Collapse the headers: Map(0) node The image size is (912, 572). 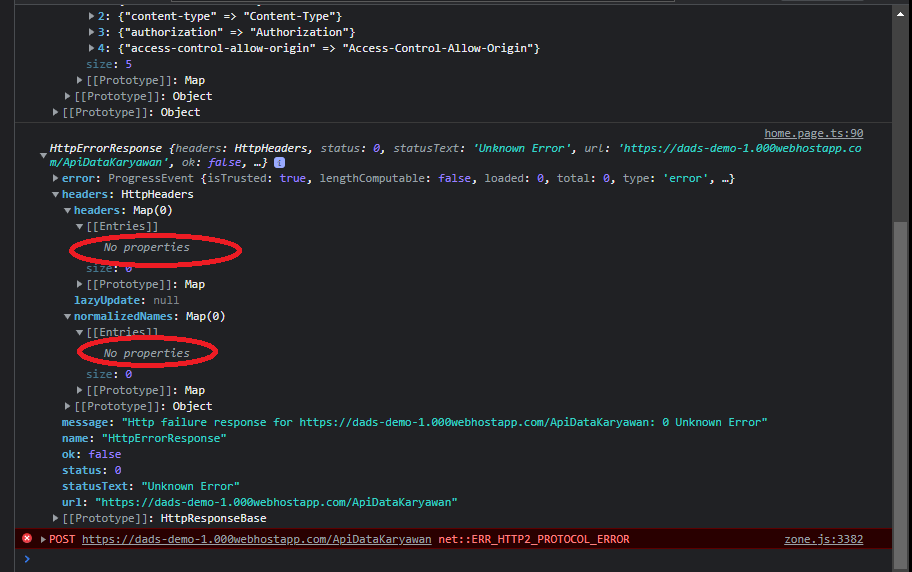coord(67,210)
